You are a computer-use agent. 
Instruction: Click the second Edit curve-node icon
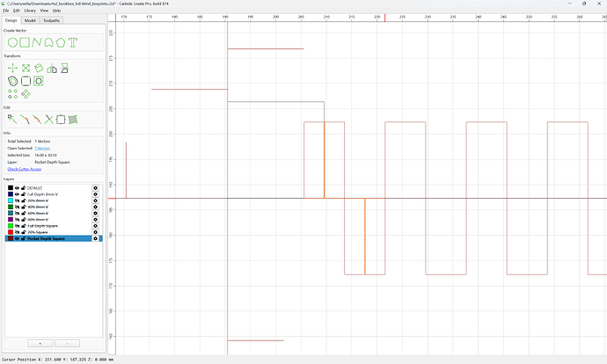(25, 120)
